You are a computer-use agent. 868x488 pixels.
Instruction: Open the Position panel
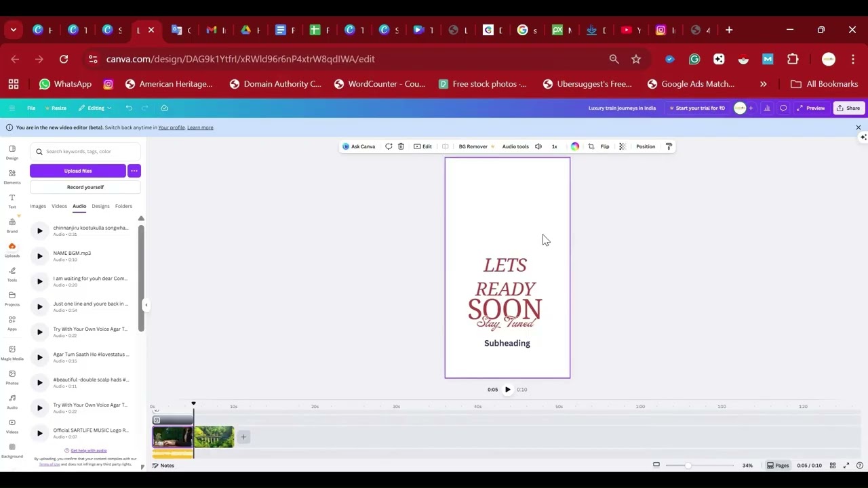(x=646, y=146)
